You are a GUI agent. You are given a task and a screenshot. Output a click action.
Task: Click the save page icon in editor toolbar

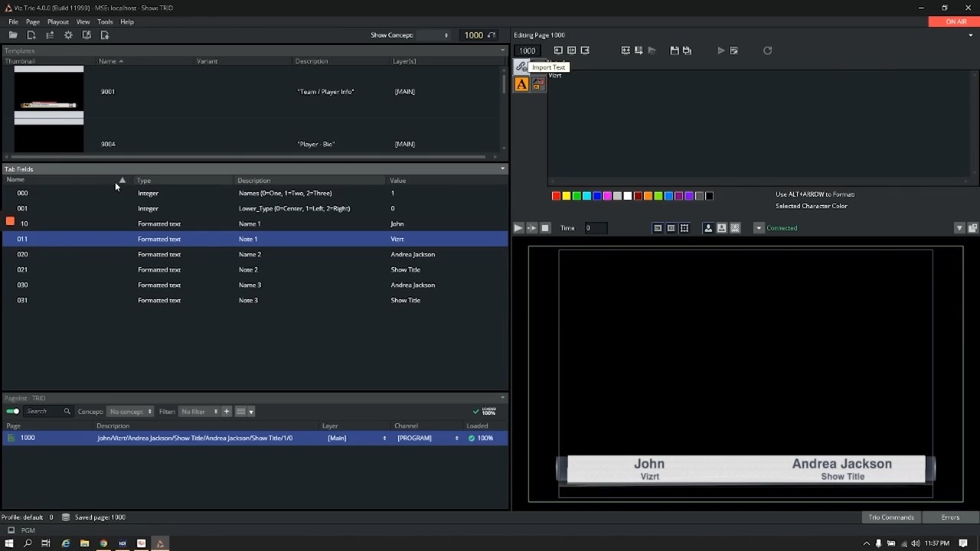pyautogui.click(x=675, y=51)
